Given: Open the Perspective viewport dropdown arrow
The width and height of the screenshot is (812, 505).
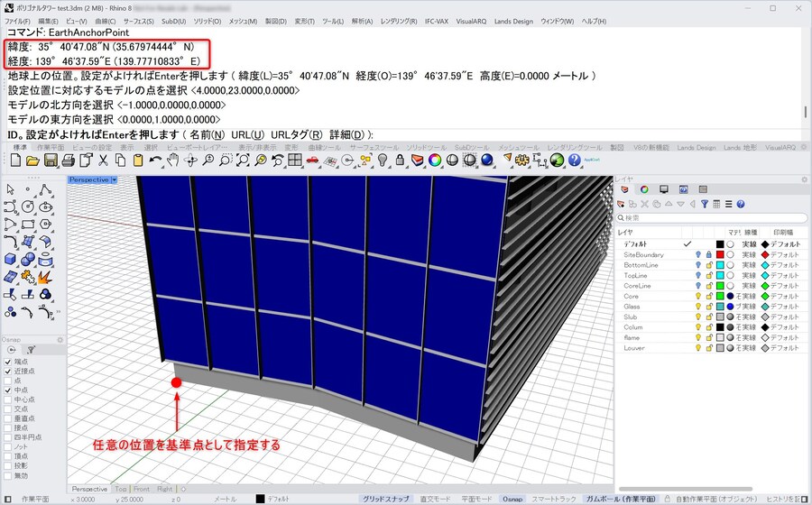Looking at the screenshot, I should (115, 179).
